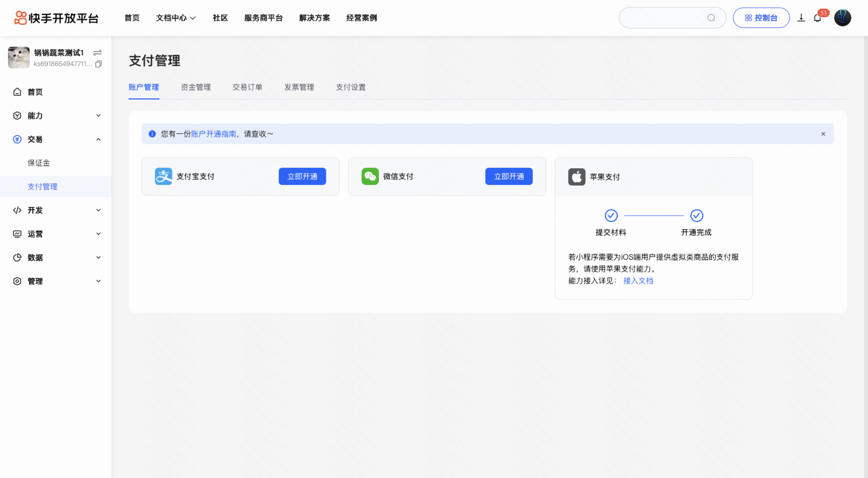Collapse the 交易 sidebar section
Viewport: 868px width, 478px height.
click(x=56, y=139)
